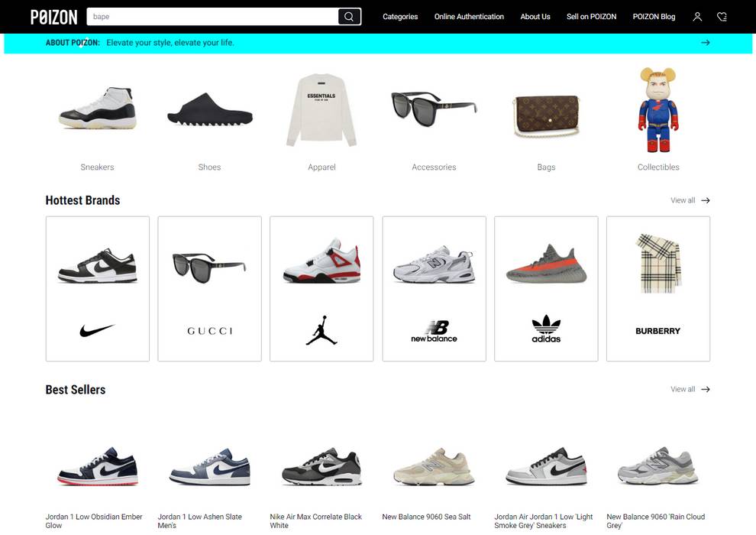The image size is (756, 535).
Task: Go to Online Authentication menu item
Action: pyautogui.click(x=469, y=17)
